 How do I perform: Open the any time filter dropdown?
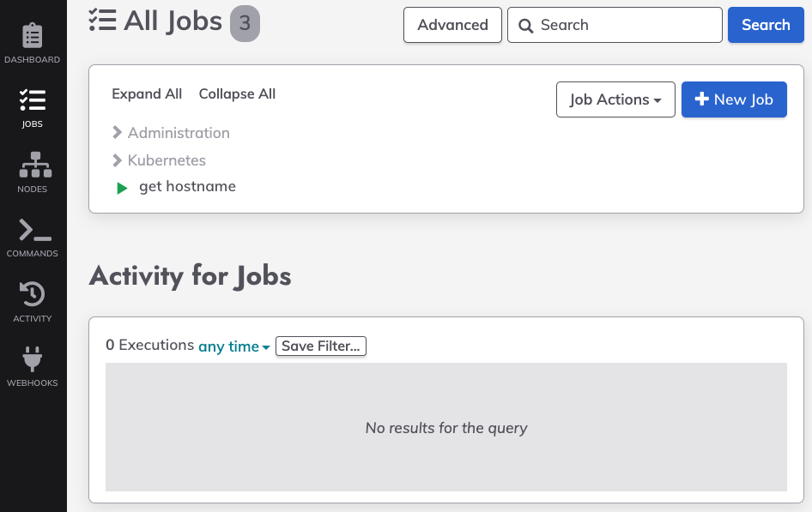click(x=234, y=346)
